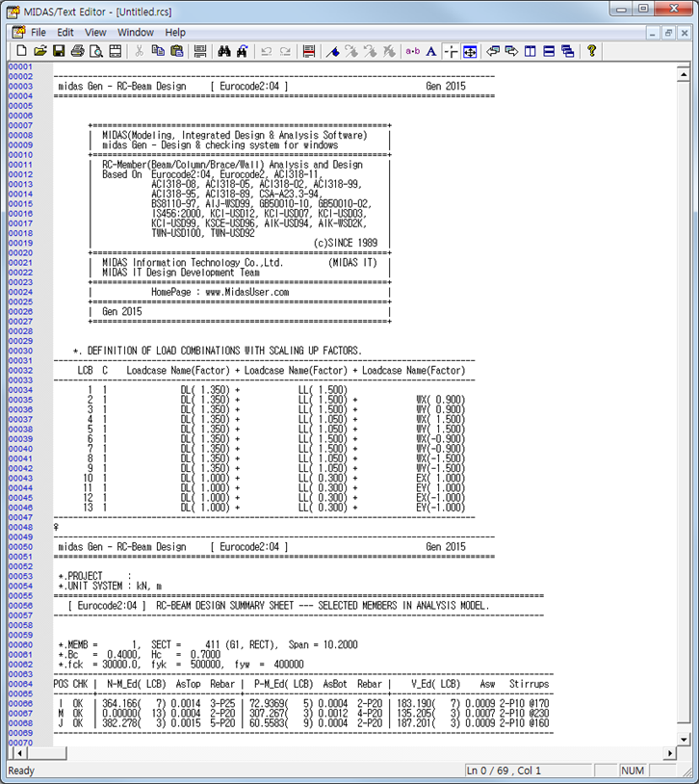Screen dimensions: 699x784
Task: Restore the inner document window
Action: [x=668, y=33]
